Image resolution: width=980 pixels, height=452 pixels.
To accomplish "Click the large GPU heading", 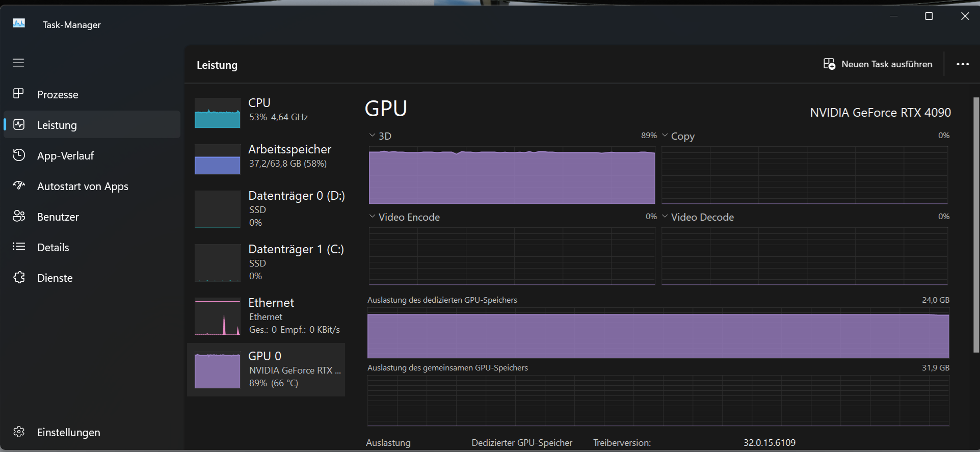I will point(386,109).
